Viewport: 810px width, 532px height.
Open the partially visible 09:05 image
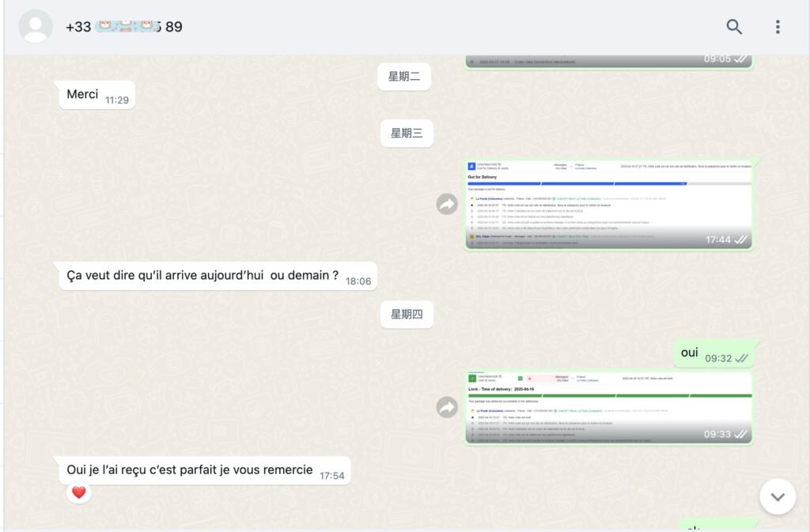pos(608,61)
